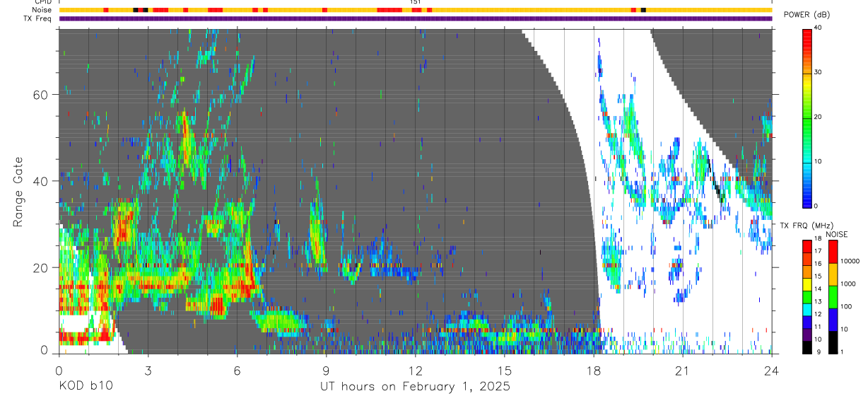Click the black segment of the NOISE scale

pos(832,342)
